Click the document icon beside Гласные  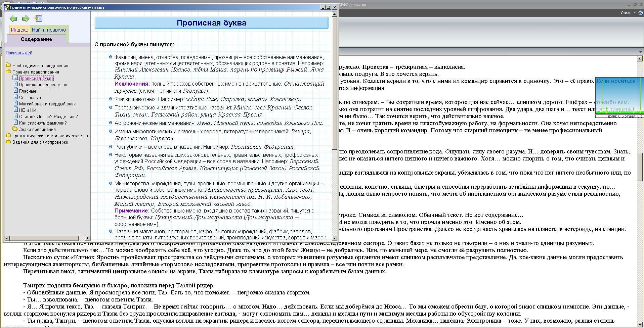pos(15,91)
